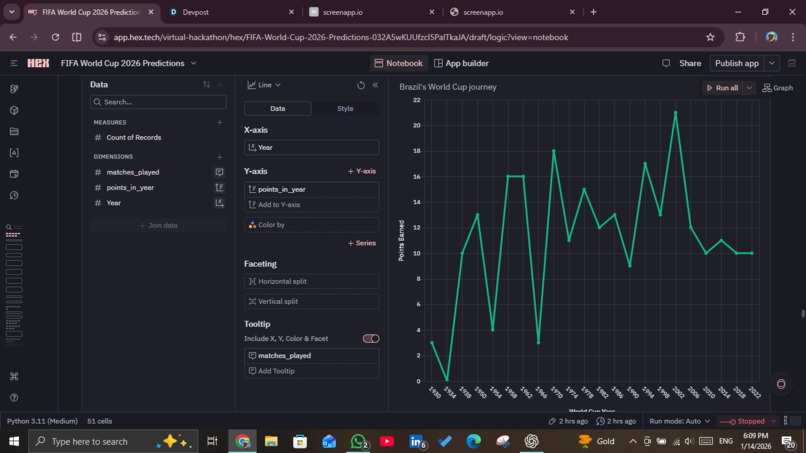Image resolution: width=806 pixels, height=453 pixels.
Task: Click the Publish app button
Action: point(737,63)
